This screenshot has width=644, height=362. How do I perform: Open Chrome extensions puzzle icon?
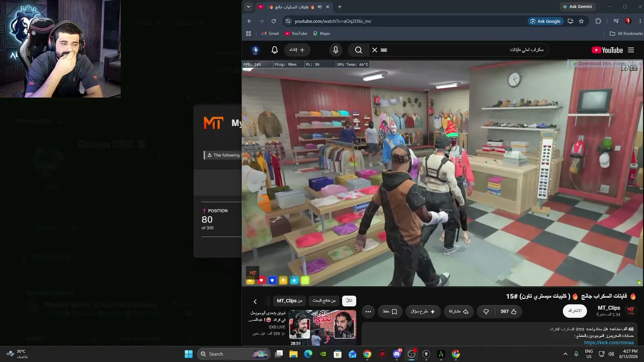pyautogui.click(x=598, y=21)
